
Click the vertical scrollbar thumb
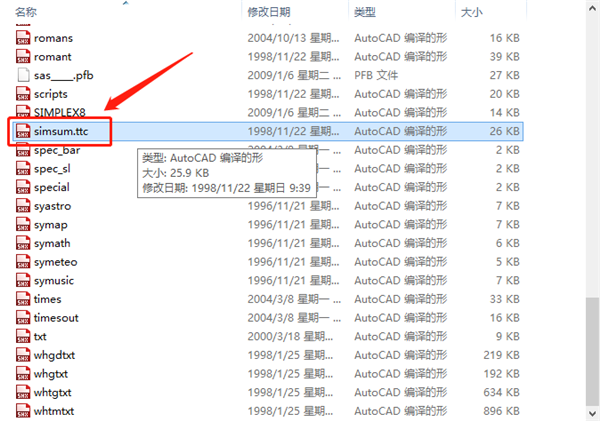click(x=592, y=351)
